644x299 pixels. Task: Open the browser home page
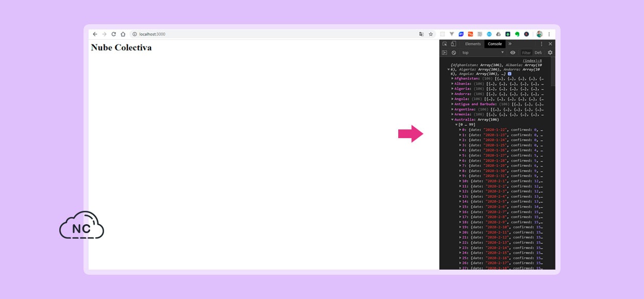tap(123, 34)
